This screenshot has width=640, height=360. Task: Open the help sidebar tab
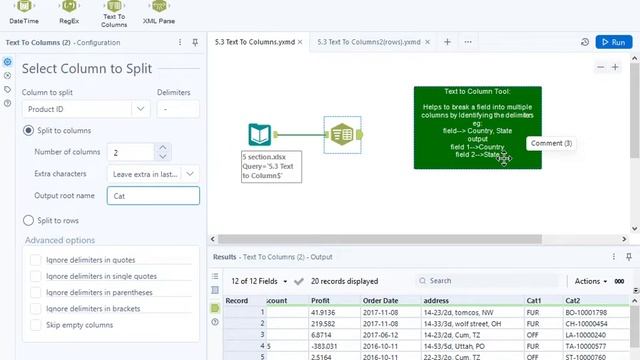pyautogui.click(x=7, y=103)
